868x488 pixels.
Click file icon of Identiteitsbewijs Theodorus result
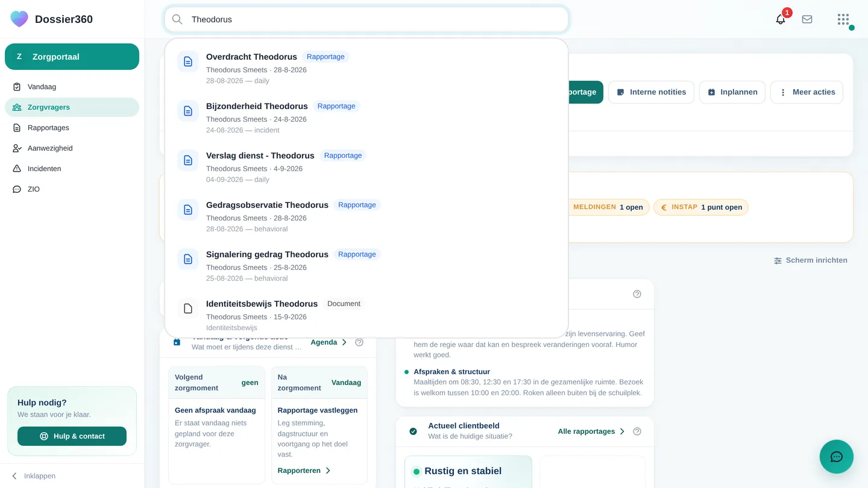coord(188,308)
